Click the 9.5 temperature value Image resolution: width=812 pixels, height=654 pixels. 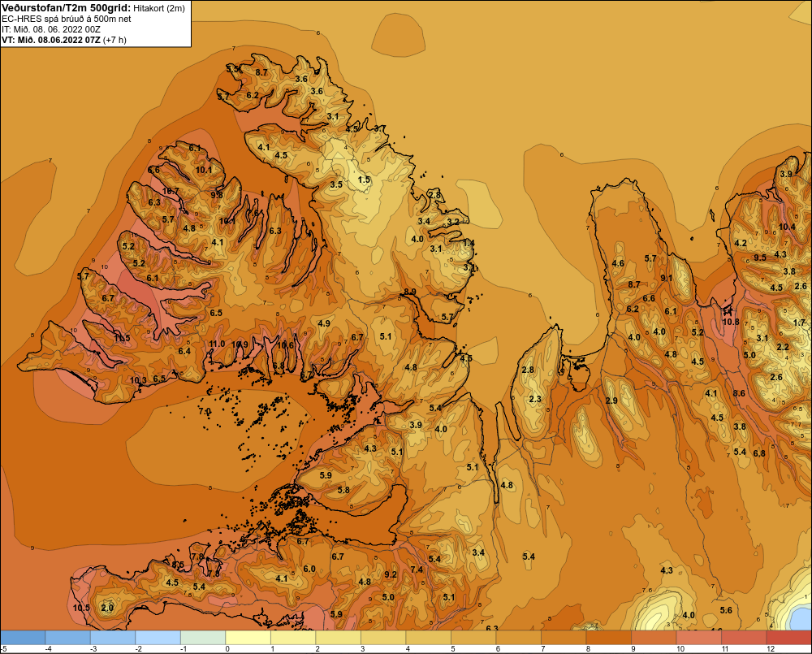coord(760,258)
